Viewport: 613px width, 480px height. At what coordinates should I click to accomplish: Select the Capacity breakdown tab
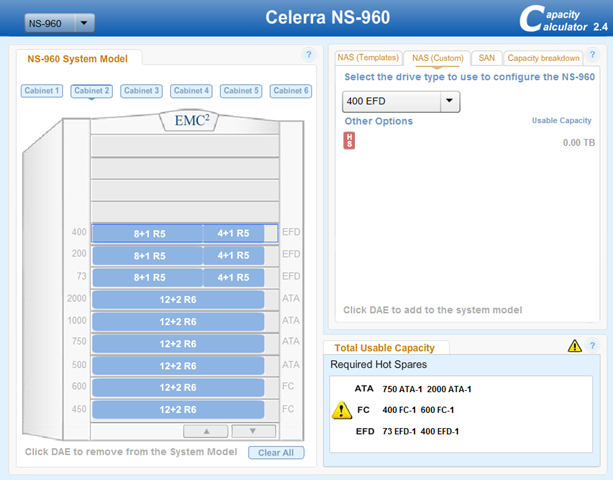(543, 58)
